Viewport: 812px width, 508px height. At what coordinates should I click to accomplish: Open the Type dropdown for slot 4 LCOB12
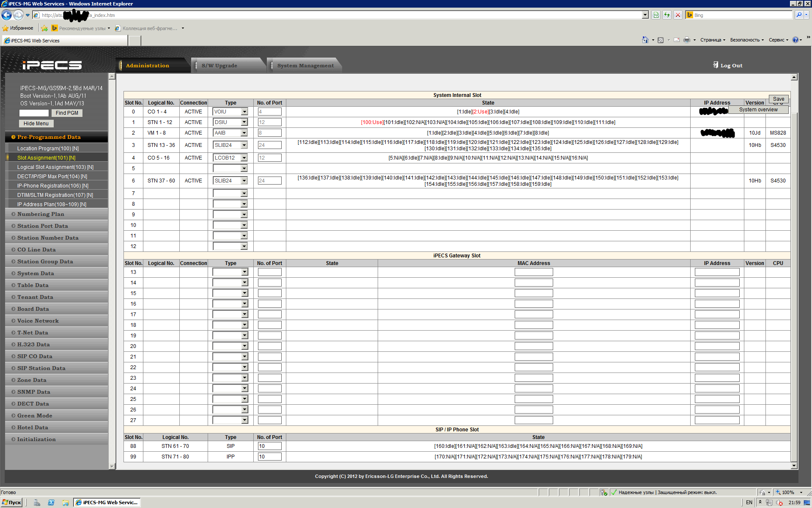coord(244,158)
